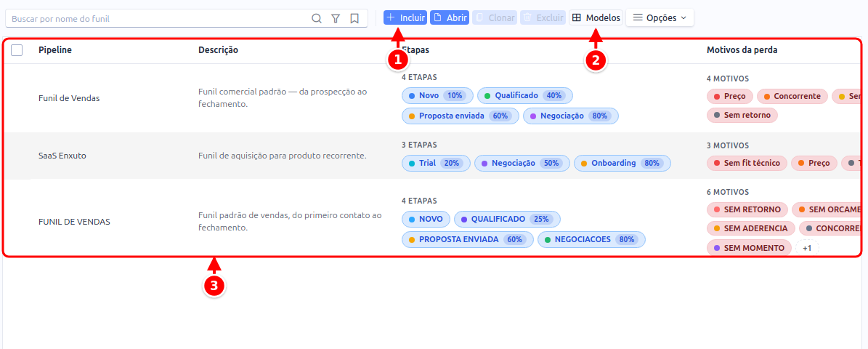Viewport: 868px width, 349px height.
Task: Click the Qualificado 40% stage chip
Action: pos(524,96)
